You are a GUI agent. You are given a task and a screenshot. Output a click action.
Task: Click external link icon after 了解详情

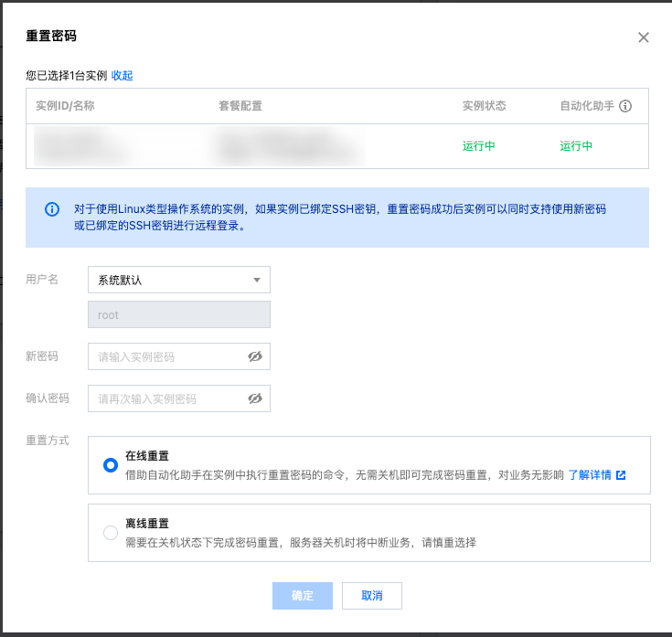pyautogui.click(x=621, y=475)
